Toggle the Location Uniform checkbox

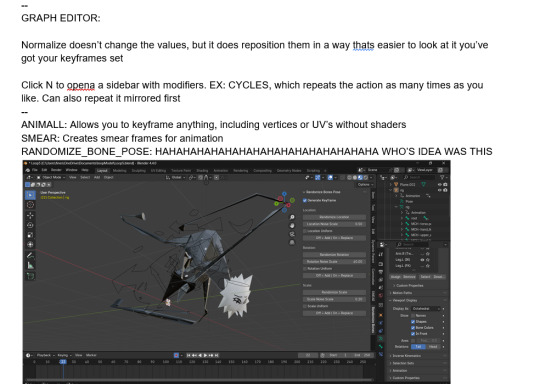coord(304,231)
